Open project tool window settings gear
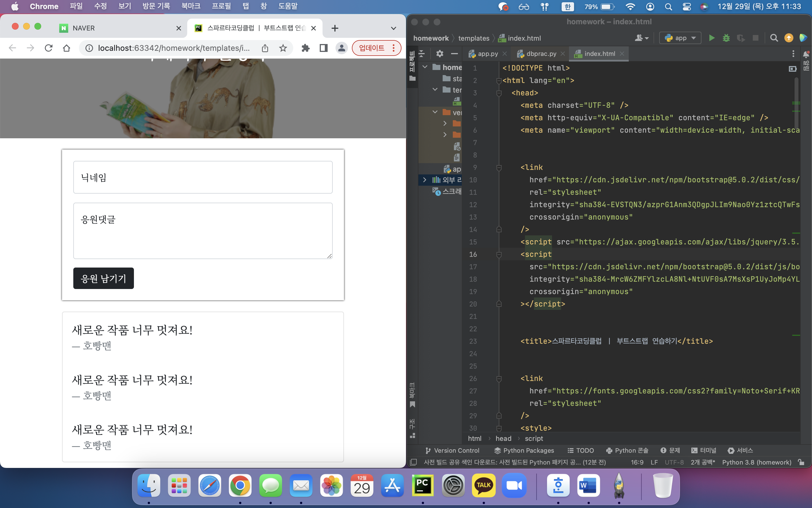This screenshot has width=812, height=508. pos(440,53)
